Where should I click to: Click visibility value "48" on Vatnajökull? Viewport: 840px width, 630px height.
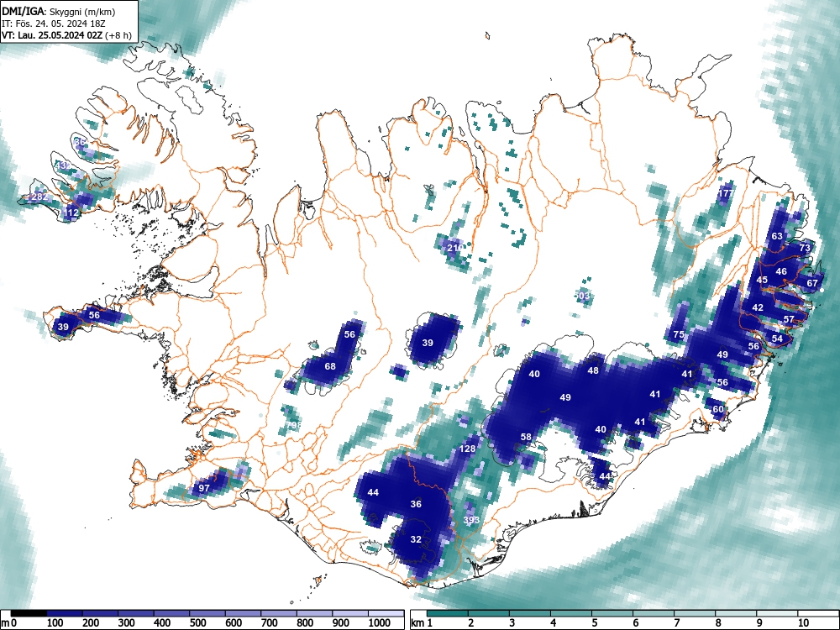[x=593, y=370]
